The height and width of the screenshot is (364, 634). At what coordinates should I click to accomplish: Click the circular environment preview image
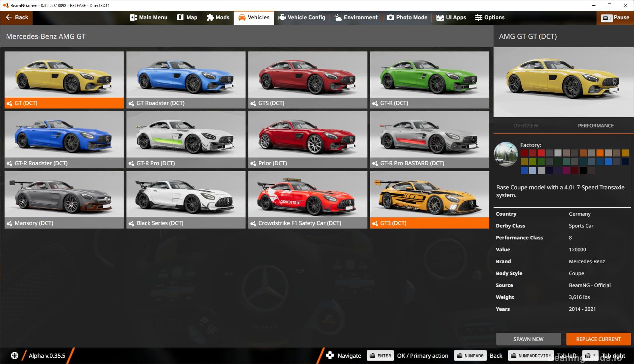[x=506, y=154]
